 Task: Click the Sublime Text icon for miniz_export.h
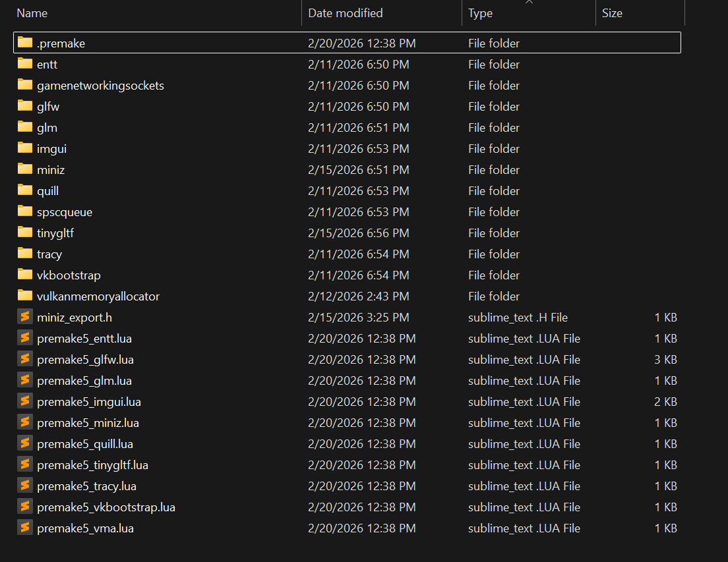pyautogui.click(x=25, y=317)
